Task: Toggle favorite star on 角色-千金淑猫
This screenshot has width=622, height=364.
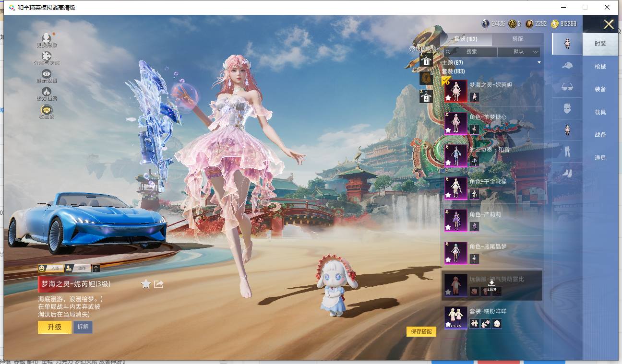Action: coord(448,195)
